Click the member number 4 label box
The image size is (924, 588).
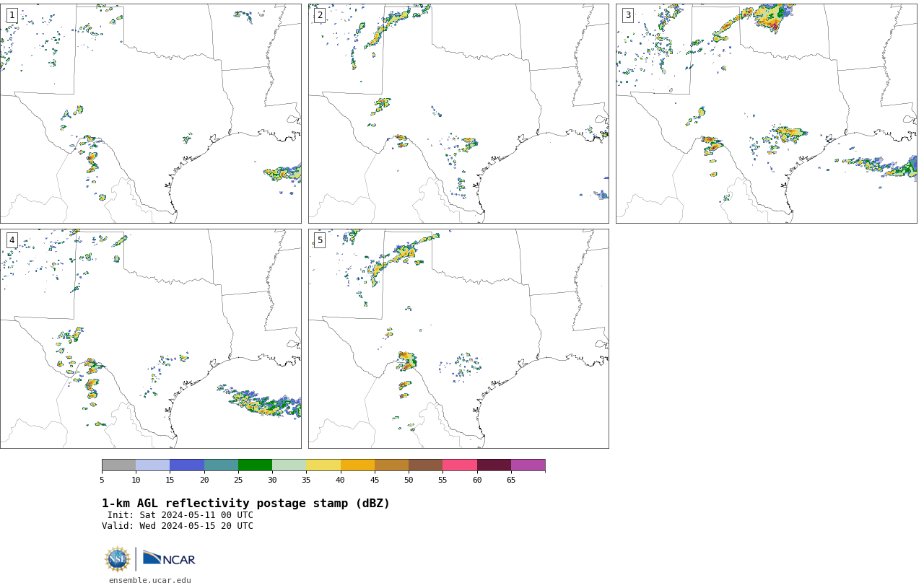click(12, 240)
